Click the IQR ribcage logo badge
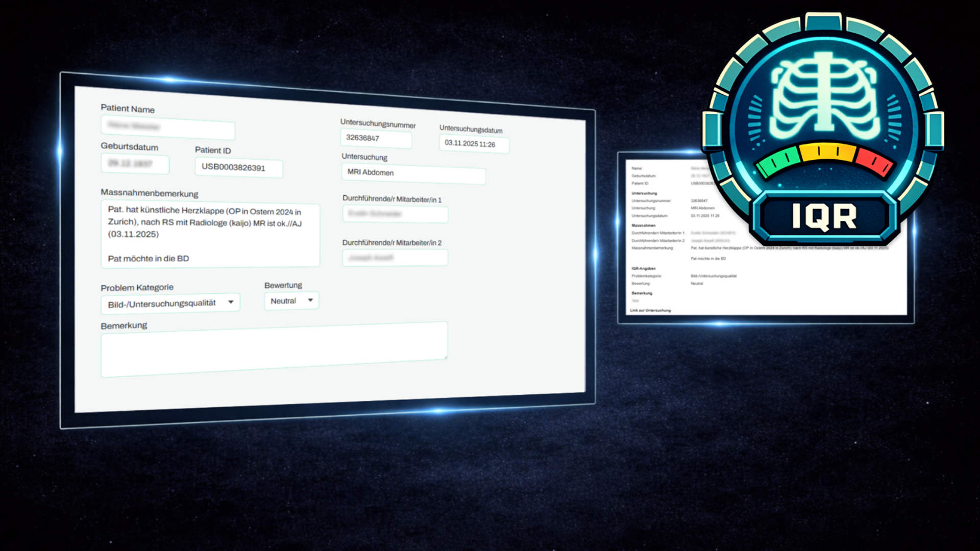 coord(823,97)
